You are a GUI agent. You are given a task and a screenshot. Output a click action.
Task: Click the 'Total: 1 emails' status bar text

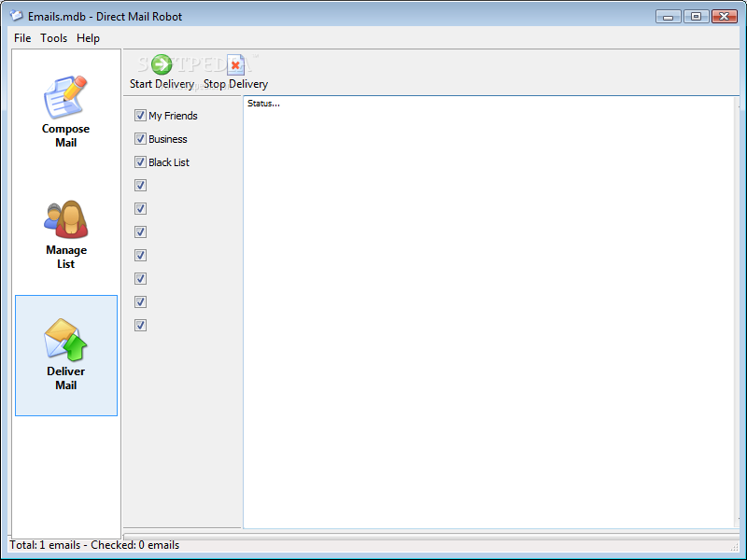tap(45, 545)
